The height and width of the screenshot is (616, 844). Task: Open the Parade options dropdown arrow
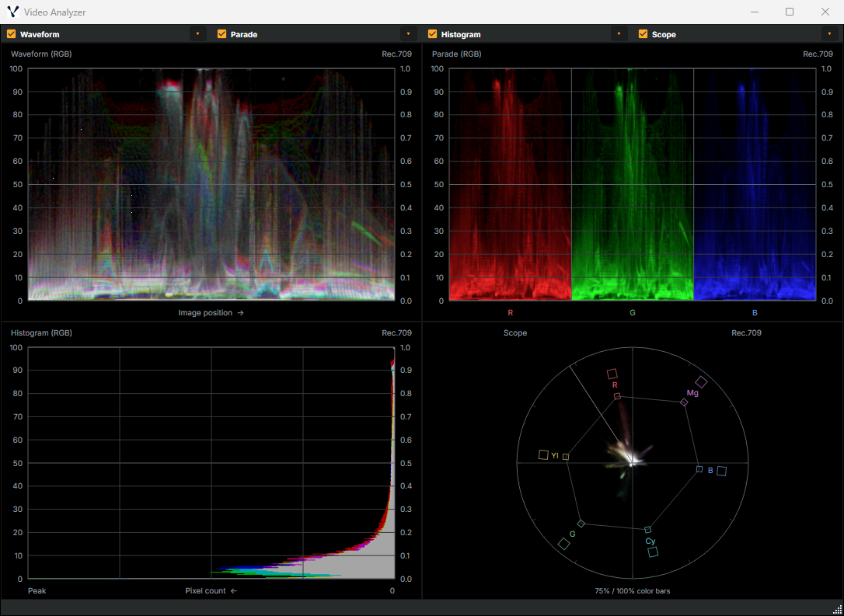408,34
